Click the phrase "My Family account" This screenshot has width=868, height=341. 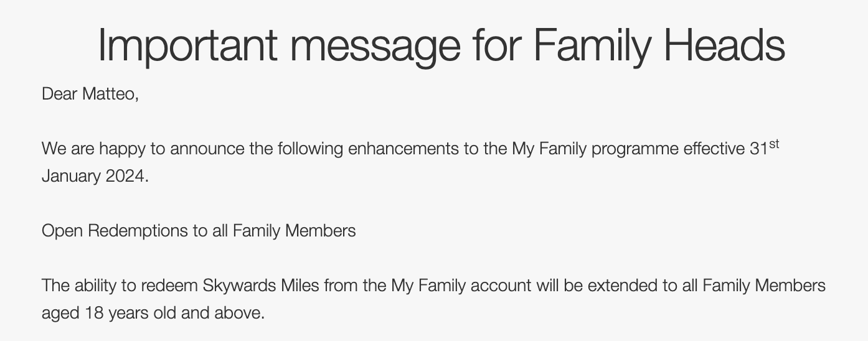click(461, 286)
